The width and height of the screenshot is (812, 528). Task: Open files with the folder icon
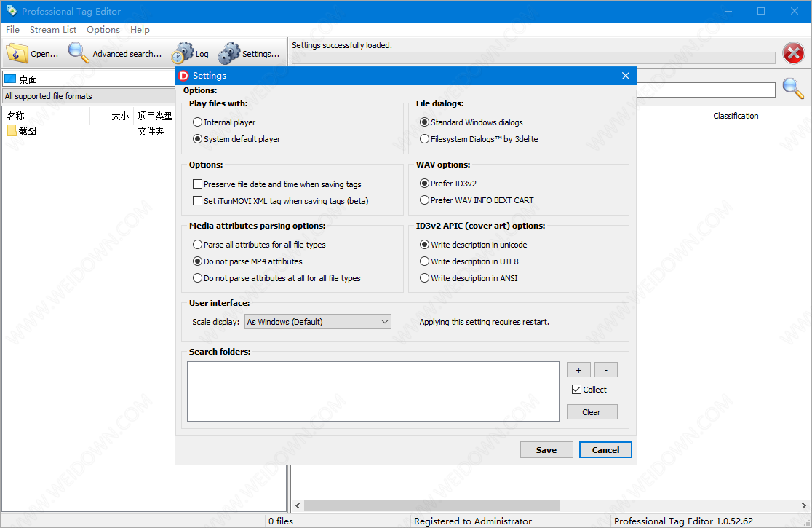[x=17, y=53]
